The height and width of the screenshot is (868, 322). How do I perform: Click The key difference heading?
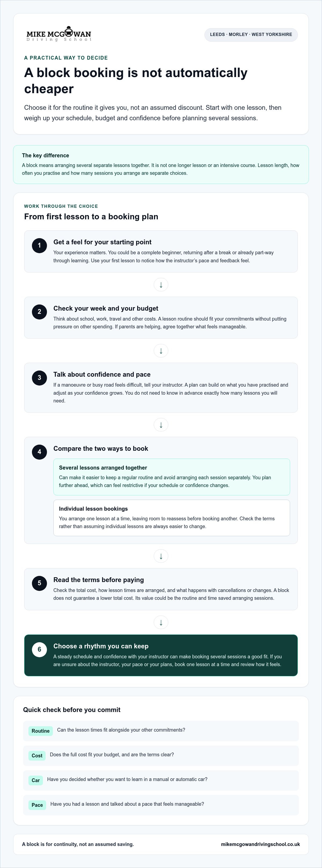45,155
